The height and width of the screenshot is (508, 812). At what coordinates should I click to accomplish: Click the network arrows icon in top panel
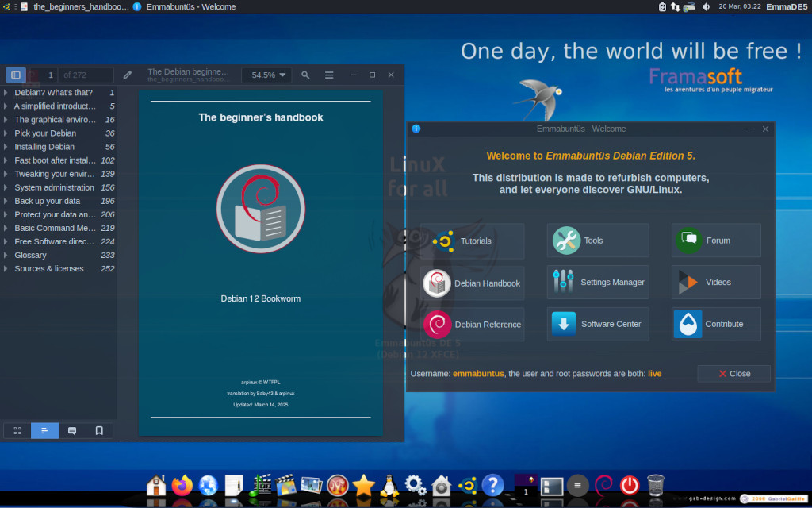click(676, 6)
